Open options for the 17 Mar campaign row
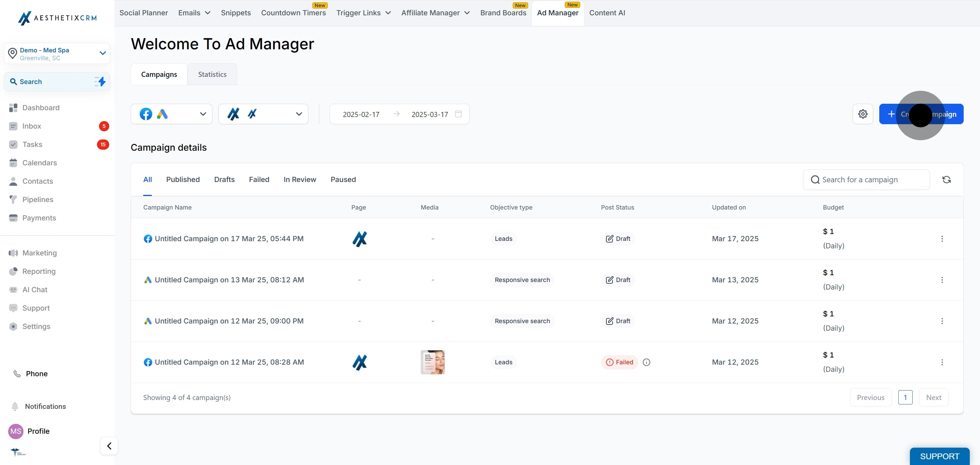980x465 pixels. click(x=942, y=239)
